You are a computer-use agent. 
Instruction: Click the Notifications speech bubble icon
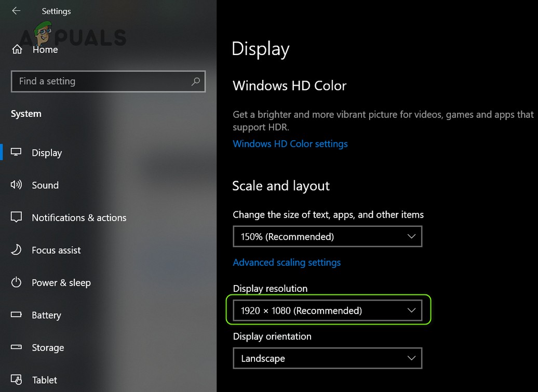tap(16, 217)
